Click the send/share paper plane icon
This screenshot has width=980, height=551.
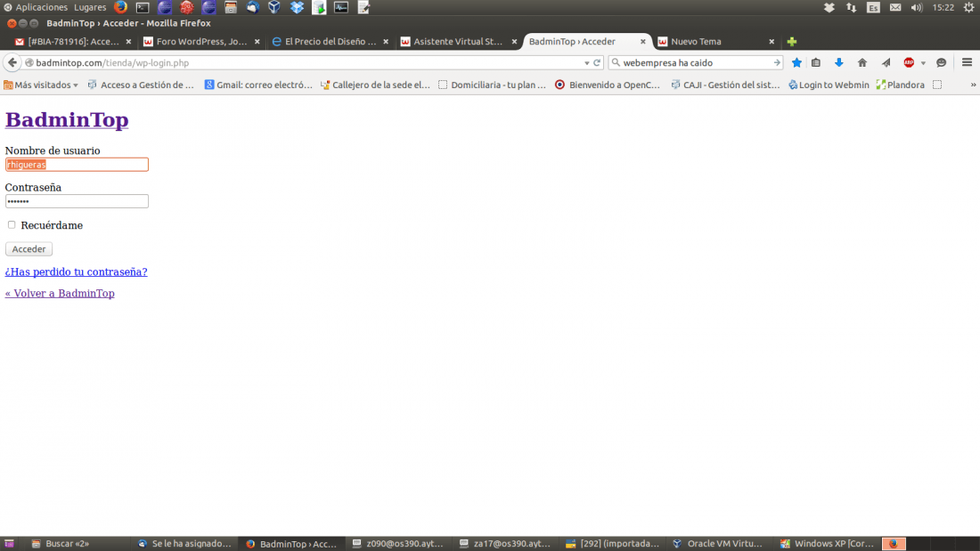tap(886, 62)
